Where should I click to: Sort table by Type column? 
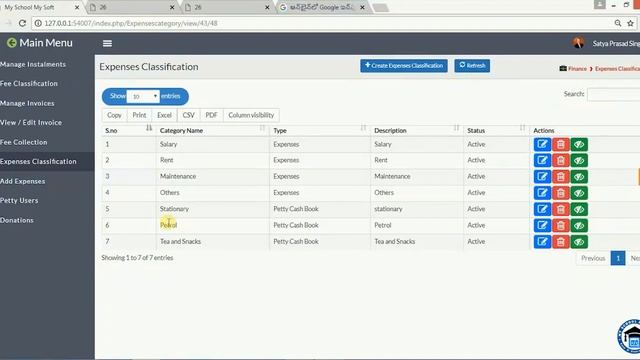point(320,130)
